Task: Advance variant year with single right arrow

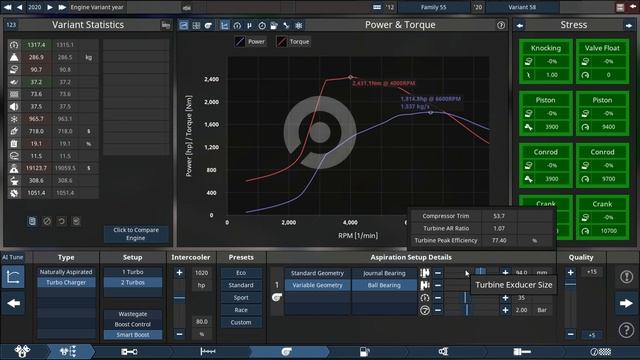Action: pyautogui.click(x=49, y=7)
